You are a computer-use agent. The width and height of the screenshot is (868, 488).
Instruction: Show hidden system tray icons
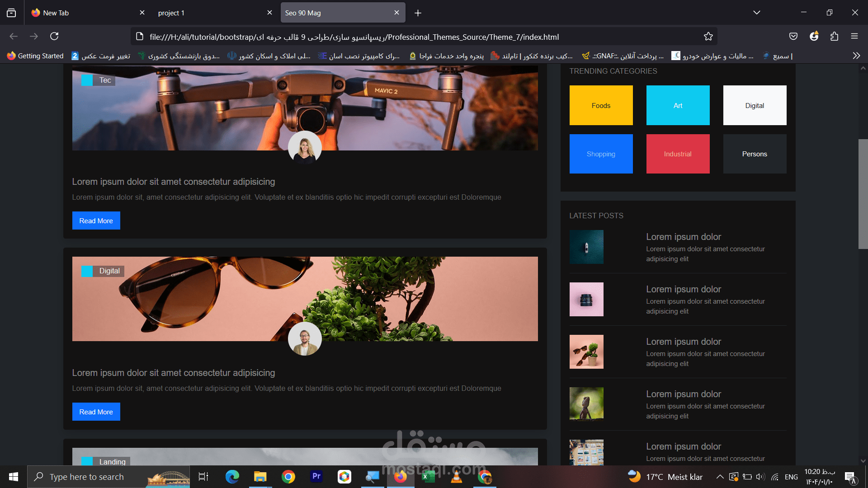720,477
